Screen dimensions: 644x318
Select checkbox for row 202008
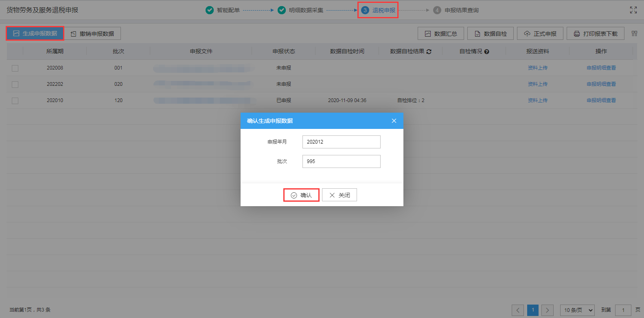[x=15, y=68]
